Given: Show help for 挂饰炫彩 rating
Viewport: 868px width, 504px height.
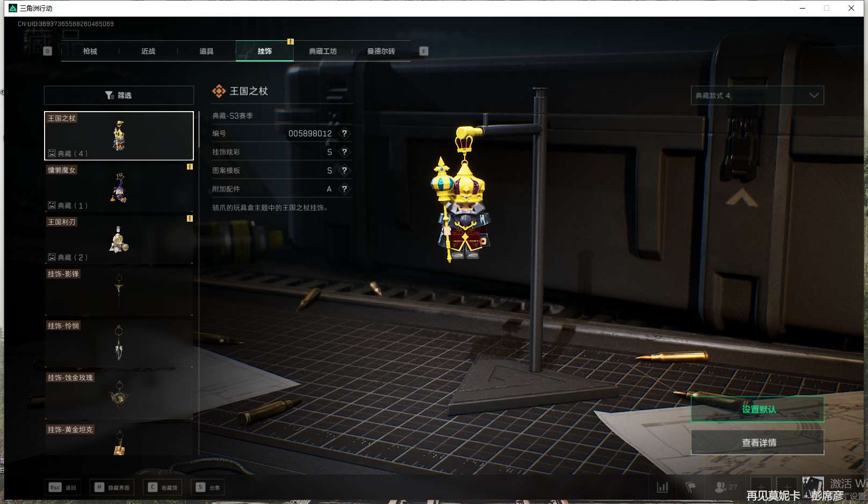Looking at the screenshot, I should pos(344,152).
